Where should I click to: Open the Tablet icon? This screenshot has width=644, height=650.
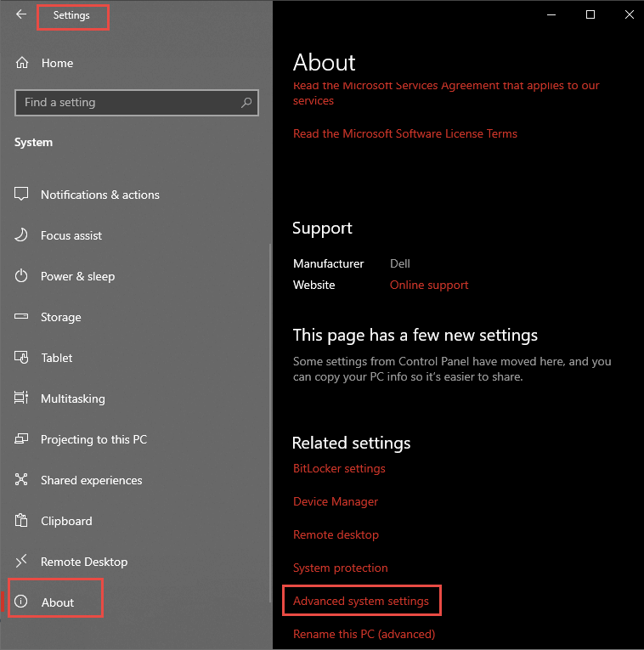[21, 357]
